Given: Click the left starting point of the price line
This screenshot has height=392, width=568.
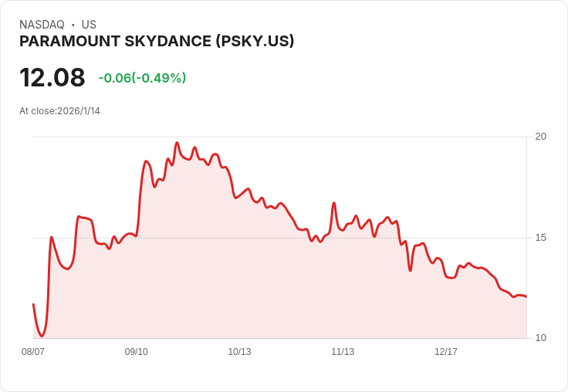Looking at the screenshot, I should coord(33,304).
